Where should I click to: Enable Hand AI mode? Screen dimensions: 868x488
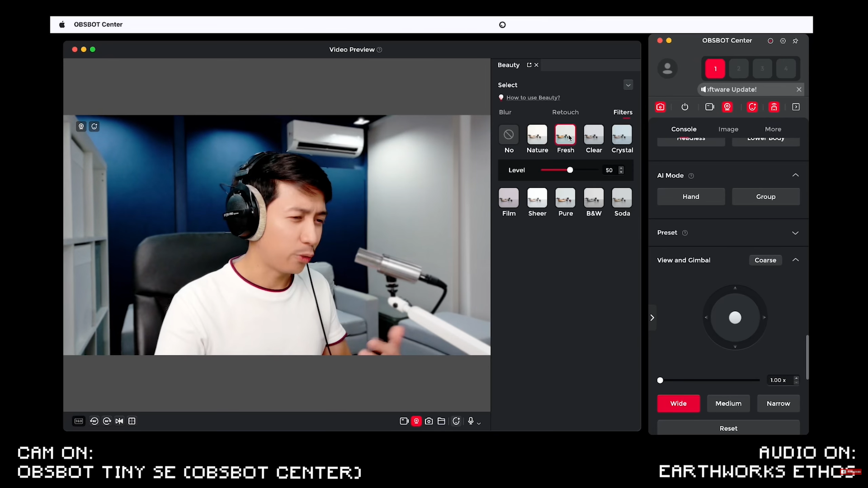tap(691, 197)
